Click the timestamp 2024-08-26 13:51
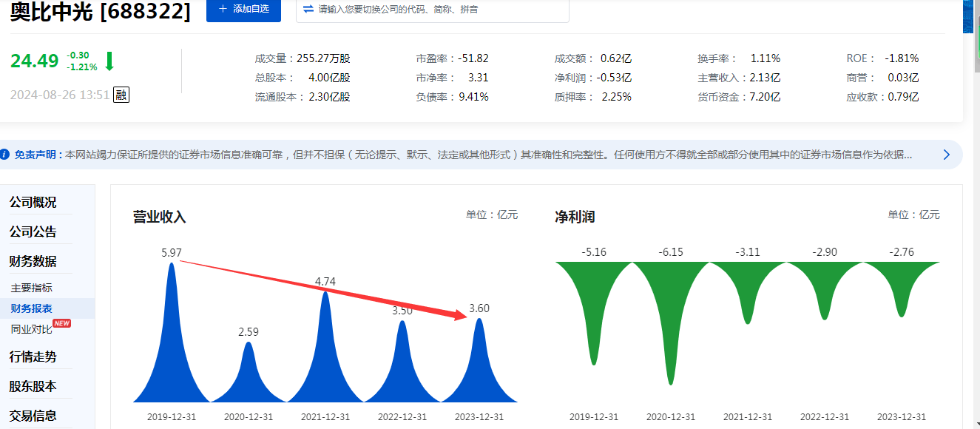Viewport: 980px width, 429px height. (x=60, y=95)
